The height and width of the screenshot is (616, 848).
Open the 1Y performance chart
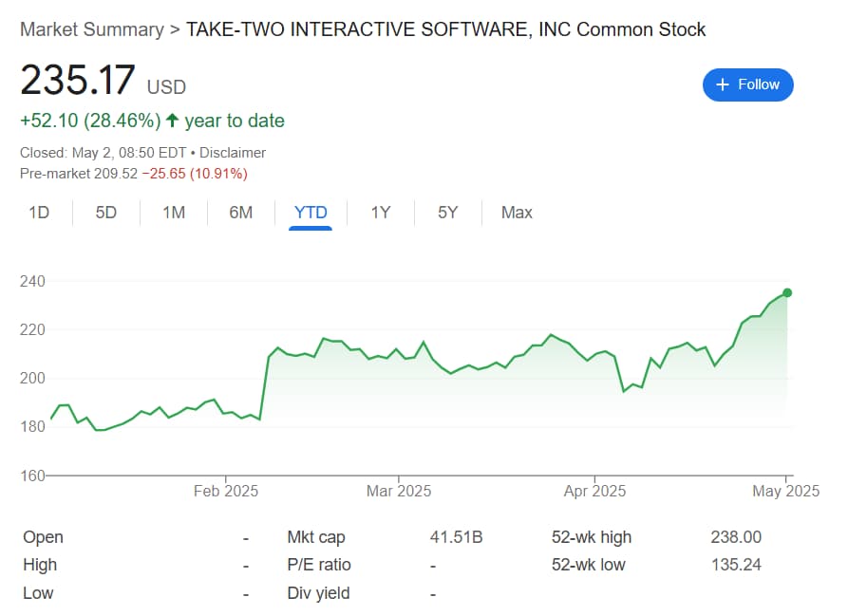pyautogui.click(x=380, y=213)
